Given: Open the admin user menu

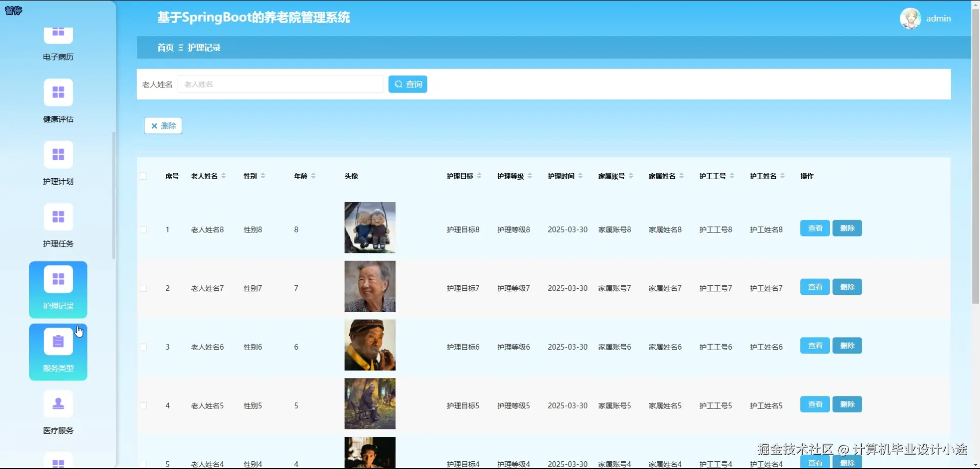Looking at the screenshot, I should tap(938, 18).
